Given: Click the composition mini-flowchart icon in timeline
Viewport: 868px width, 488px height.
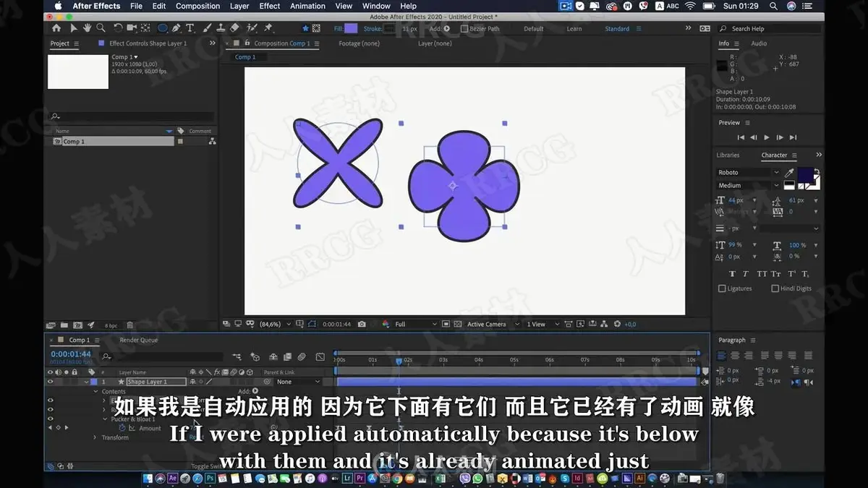Looking at the screenshot, I should pos(237,356).
